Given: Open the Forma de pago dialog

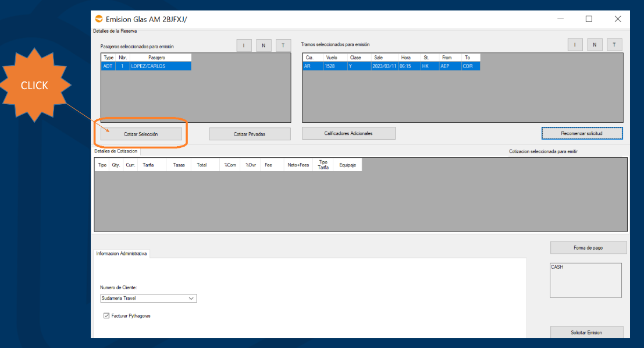Looking at the screenshot, I should [588, 247].
